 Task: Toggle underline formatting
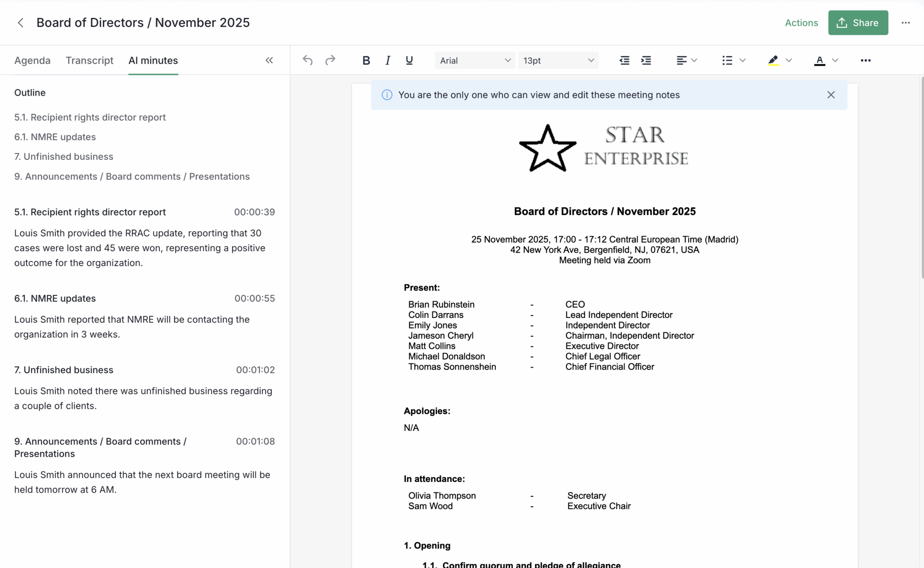tap(409, 60)
